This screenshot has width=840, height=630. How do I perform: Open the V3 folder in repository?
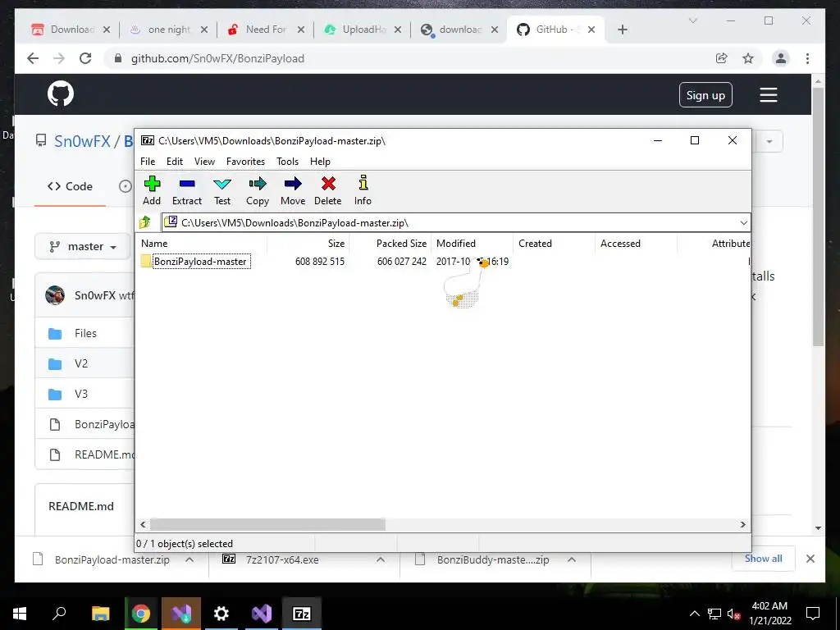click(81, 395)
